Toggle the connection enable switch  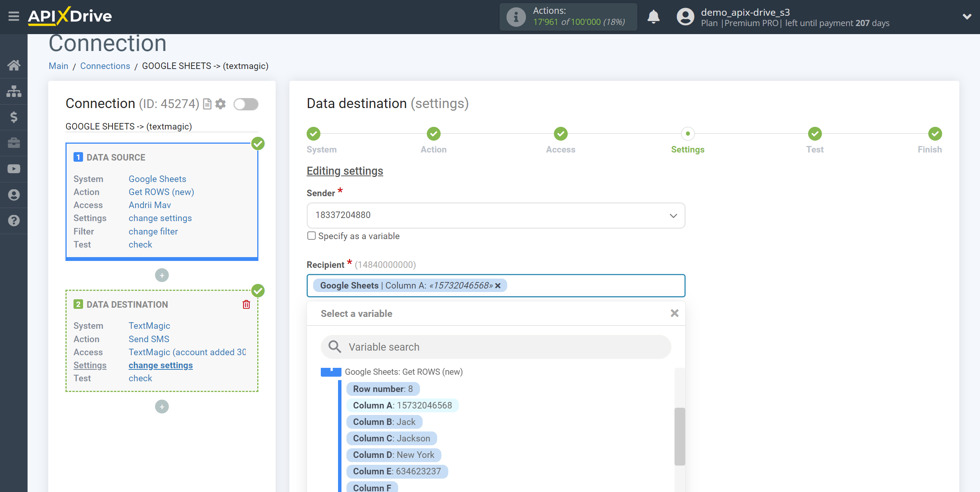[x=246, y=104]
